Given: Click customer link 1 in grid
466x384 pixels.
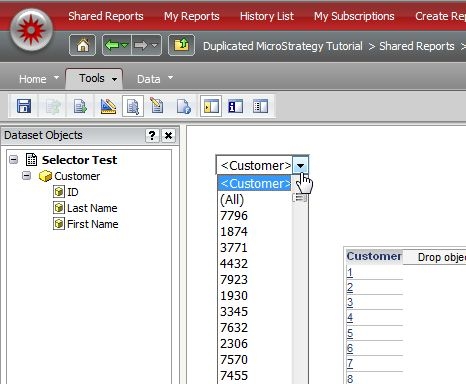Looking at the screenshot, I should [x=350, y=272].
